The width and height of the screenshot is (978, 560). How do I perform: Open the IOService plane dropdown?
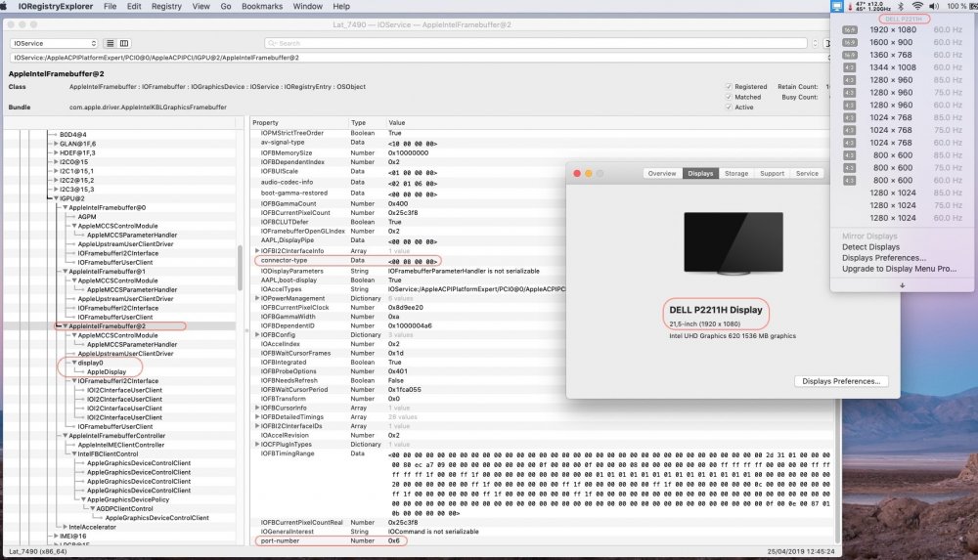[54, 44]
